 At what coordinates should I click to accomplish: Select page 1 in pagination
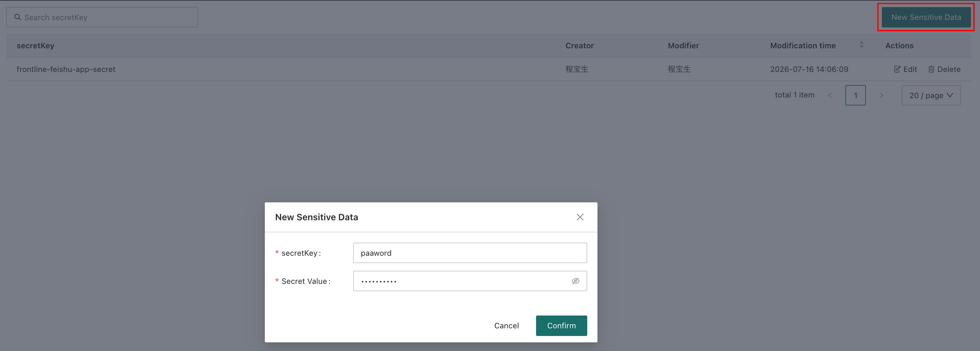(855, 95)
